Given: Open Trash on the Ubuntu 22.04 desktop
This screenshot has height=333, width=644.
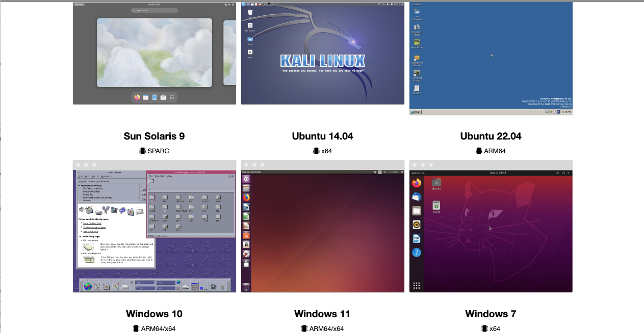Looking at the screenshot, I should click(436, 206).
